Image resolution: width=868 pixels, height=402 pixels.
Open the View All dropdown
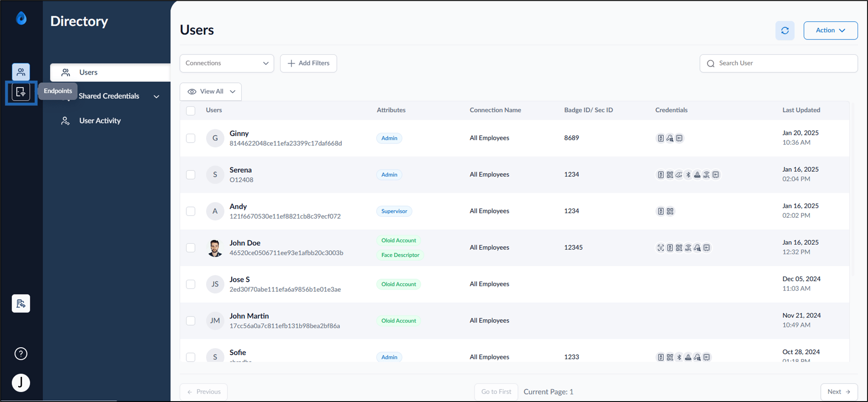pos(211,92)
